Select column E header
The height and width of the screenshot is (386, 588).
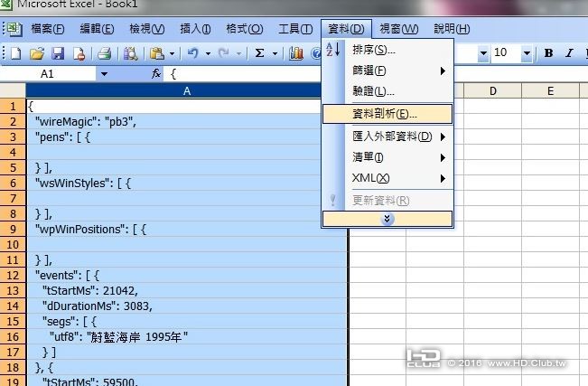click(550, 91)
